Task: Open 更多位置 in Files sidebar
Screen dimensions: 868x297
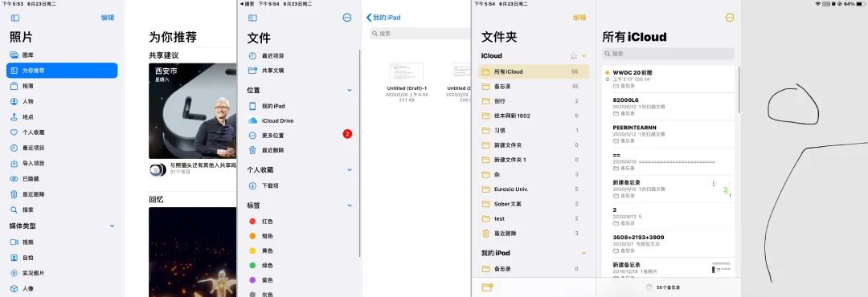Action: [x=299, y=136]
